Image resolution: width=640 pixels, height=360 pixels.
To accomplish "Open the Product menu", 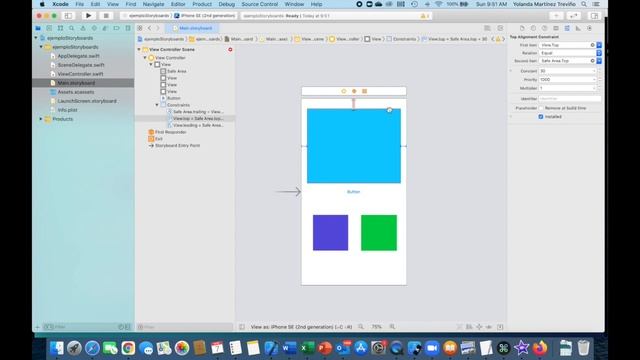I will pyautogui.click(x=202, y=4).
